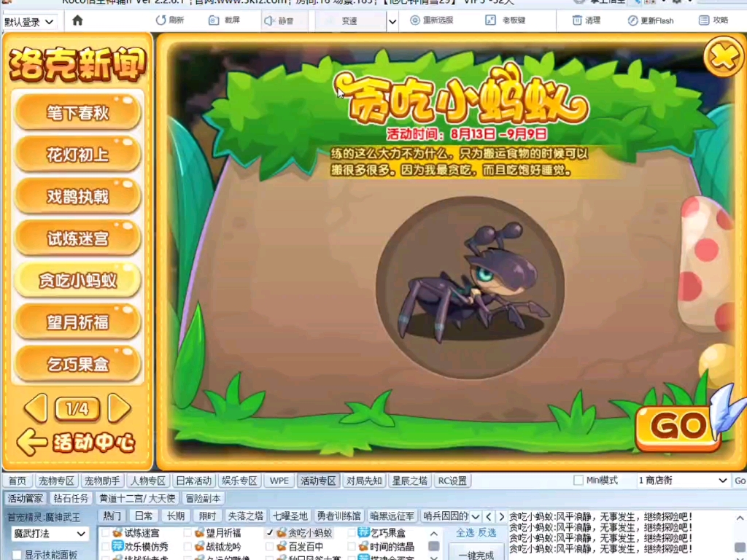Shift category tabs left with arrow
Viewport: 747px width, 560px height.
488,516
